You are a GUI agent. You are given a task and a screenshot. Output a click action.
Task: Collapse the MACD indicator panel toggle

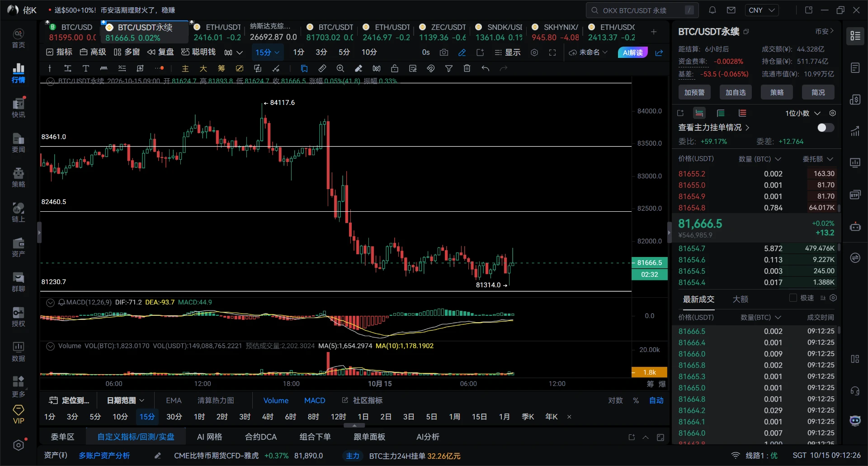click(x=50, y=302)
